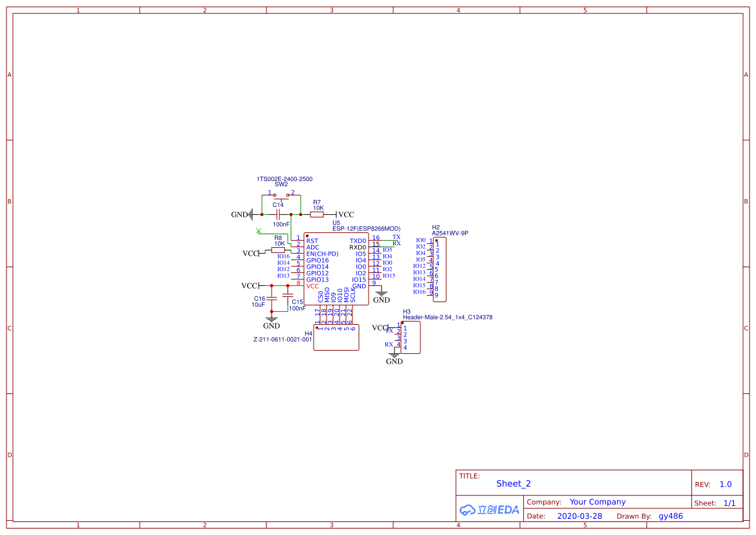This screenshot has width=756, height=535.
Task: Click the date 2020-03-28
Action: coord(579,516)
